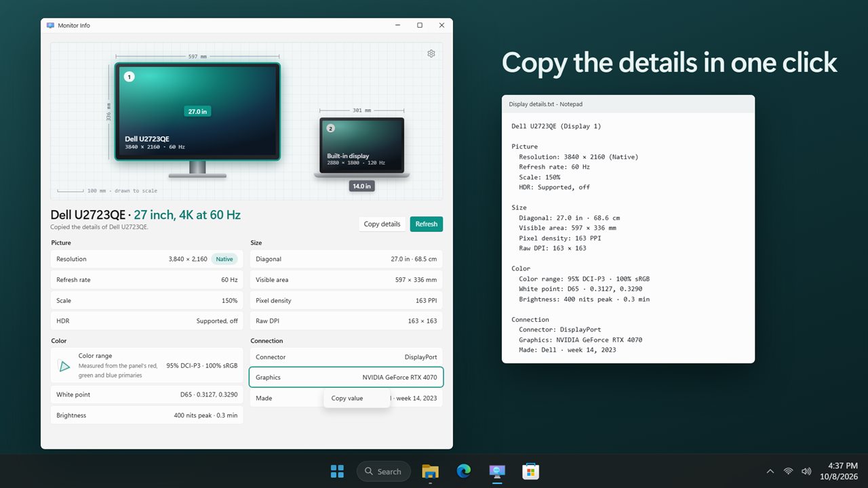Click "Connector: DisplayPort" line in Notepad
This screenshot has width=868, height=488.
[560, 329]
